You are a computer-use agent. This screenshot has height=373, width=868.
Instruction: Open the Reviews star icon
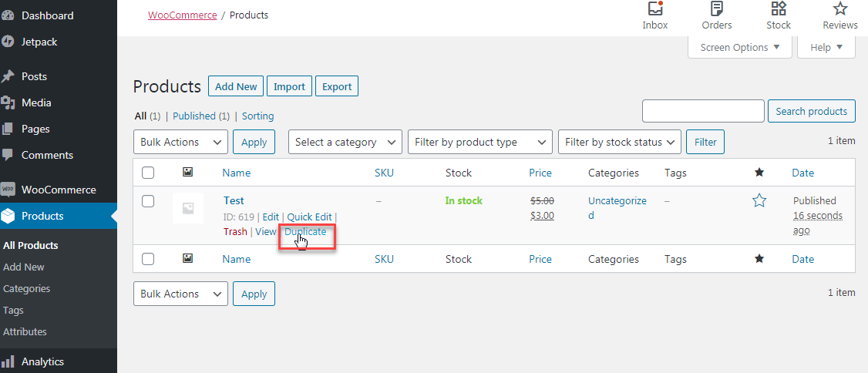tap(840, 9)
